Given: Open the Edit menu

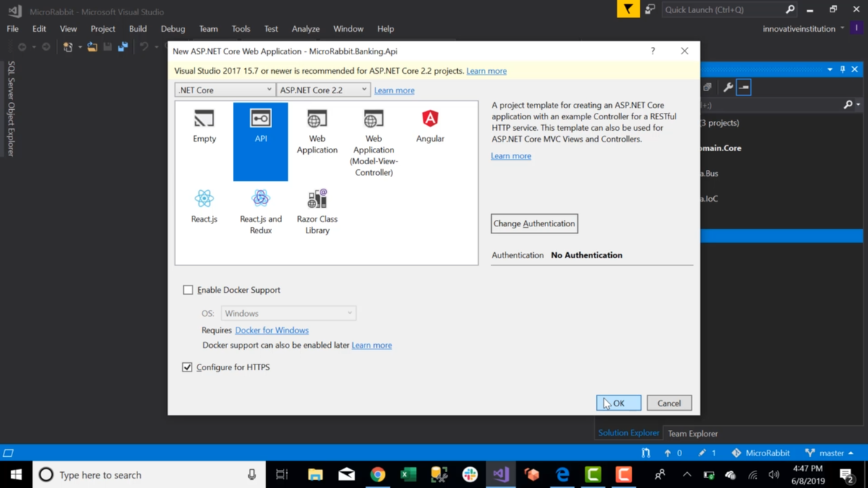Looking at the screenshot, I should (39, 29).
